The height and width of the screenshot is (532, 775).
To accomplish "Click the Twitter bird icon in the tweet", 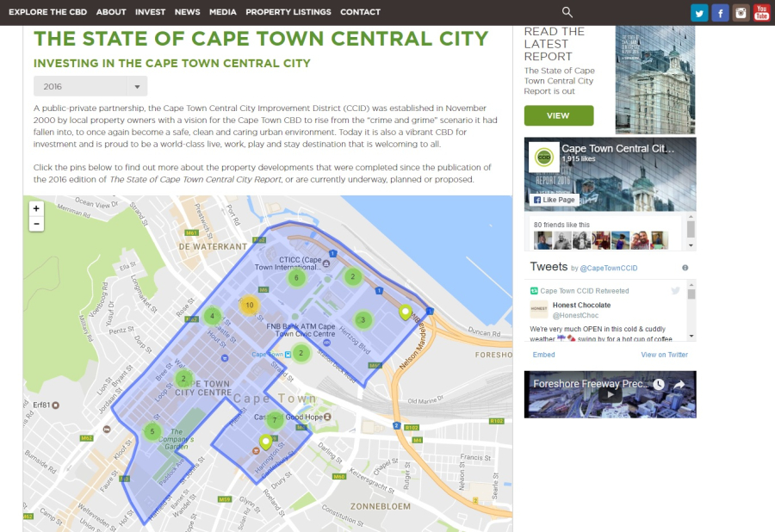I will (675, 290).
